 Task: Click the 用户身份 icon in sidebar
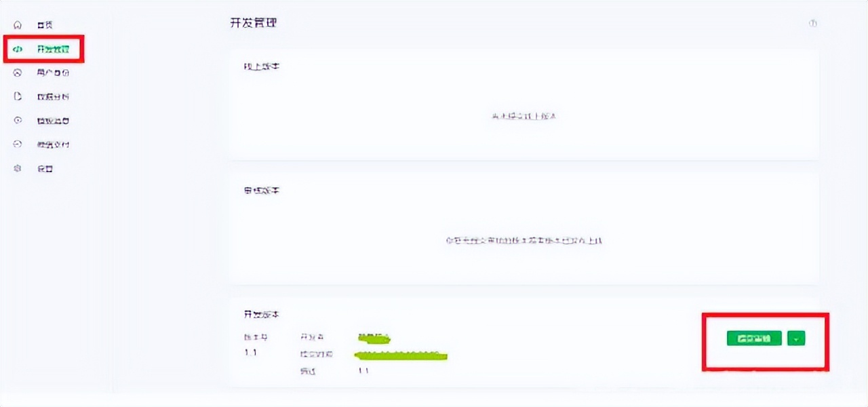[x=17, y=73]
